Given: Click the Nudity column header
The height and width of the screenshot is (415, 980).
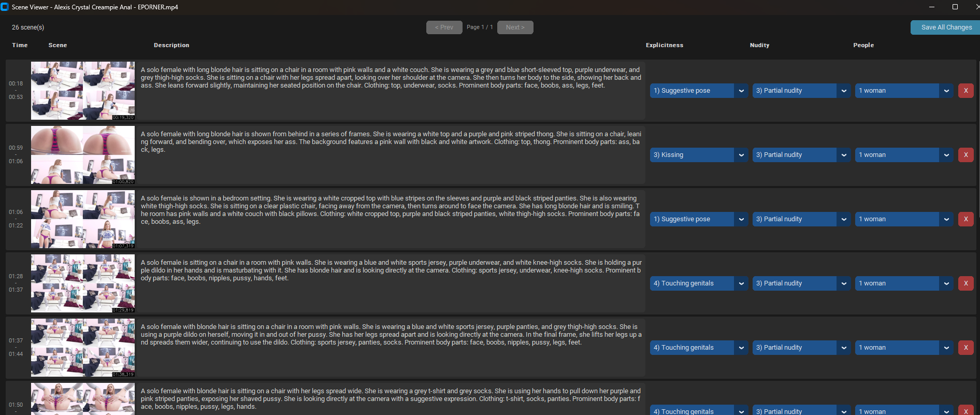Looking at the screenshot, I should coord(759,45).
